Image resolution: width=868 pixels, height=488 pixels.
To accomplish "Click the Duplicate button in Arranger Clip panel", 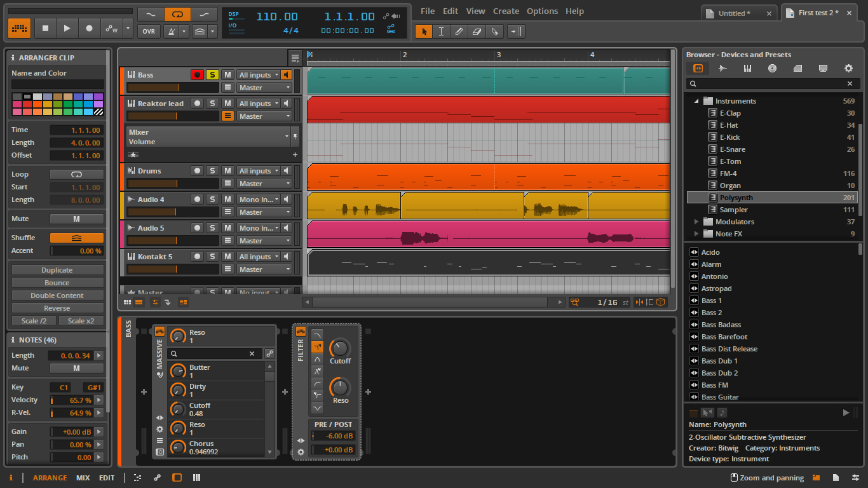I will click(x=57, y=269).
